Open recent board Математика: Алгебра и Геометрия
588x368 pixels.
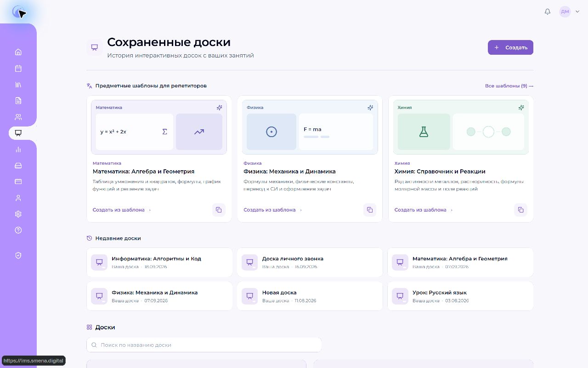pos(460,262)
